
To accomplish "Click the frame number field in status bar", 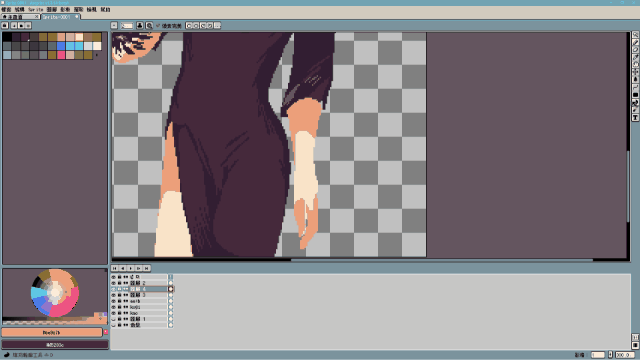I will click(x=598, y=355).
